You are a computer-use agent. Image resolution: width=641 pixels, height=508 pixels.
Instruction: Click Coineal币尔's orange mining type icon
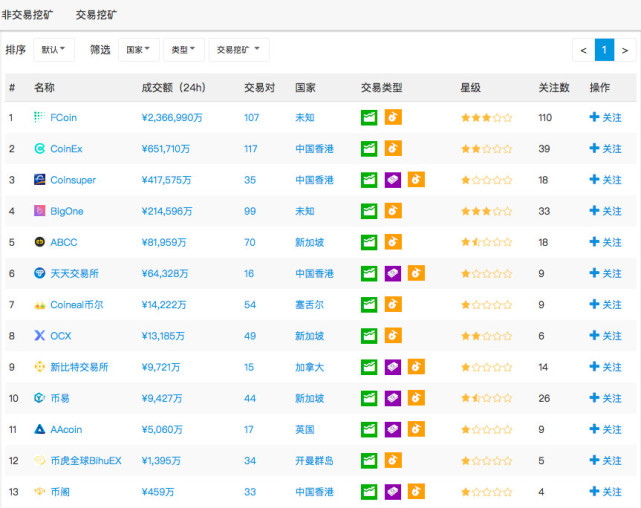pos(393,304)
